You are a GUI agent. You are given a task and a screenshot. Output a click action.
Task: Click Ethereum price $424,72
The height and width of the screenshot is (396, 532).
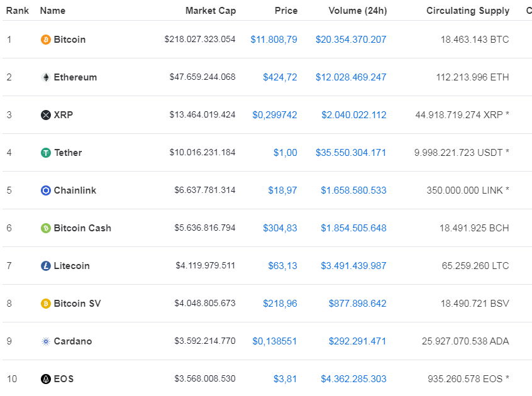click(280, 77)
